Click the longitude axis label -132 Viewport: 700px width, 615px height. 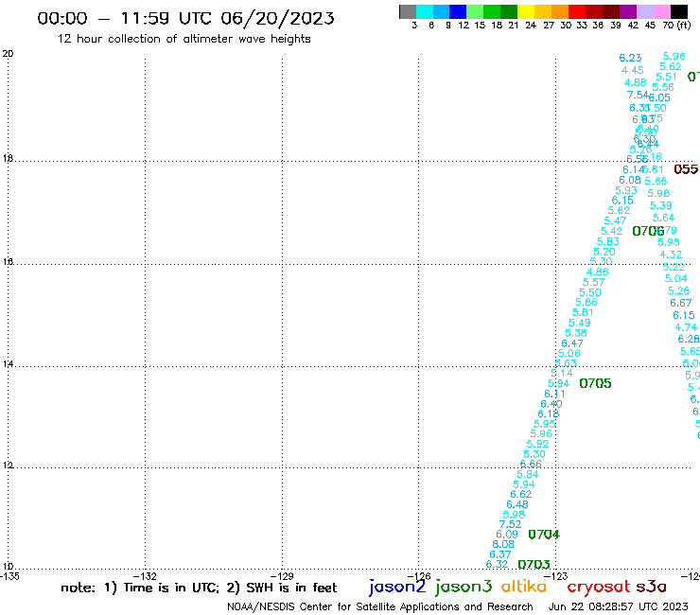(145, 576)
